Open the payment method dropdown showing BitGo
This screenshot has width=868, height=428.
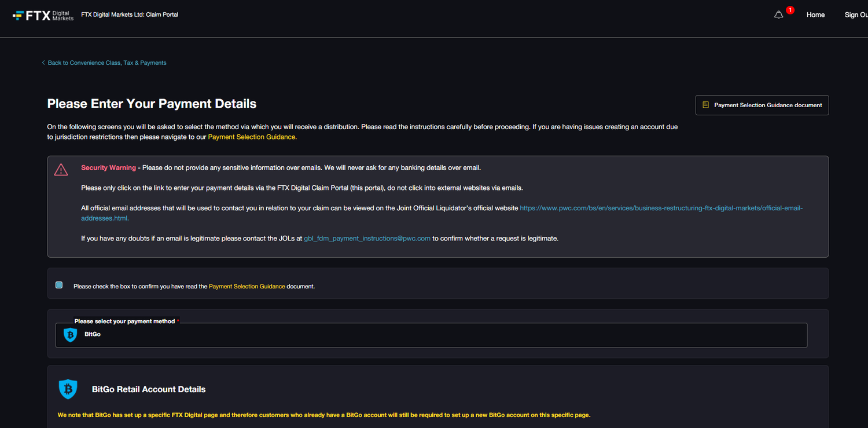point(431,335)
